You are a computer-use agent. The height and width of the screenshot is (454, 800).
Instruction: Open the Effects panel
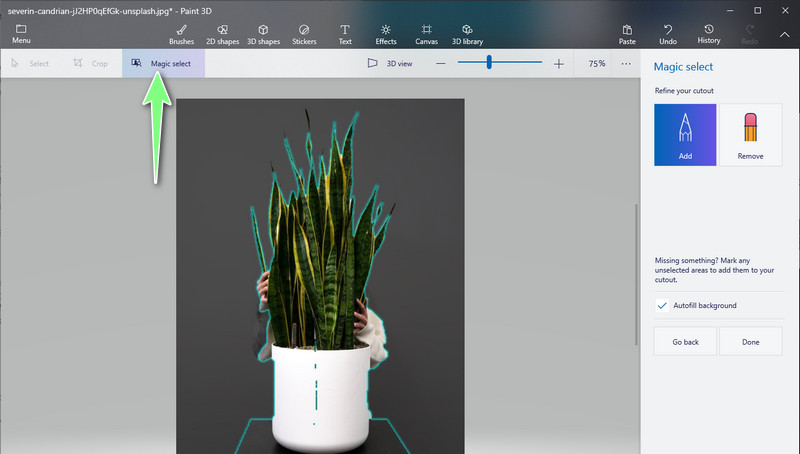point(386,34)
